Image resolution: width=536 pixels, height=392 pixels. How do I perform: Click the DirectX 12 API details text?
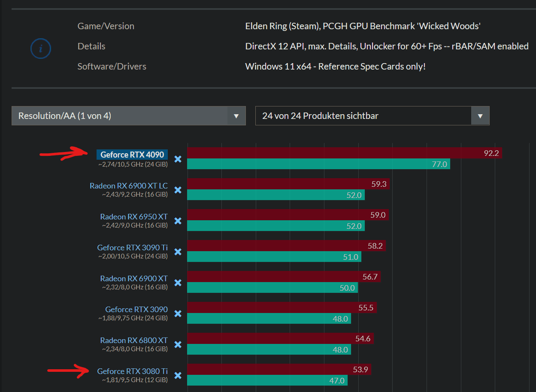(387, 46)
